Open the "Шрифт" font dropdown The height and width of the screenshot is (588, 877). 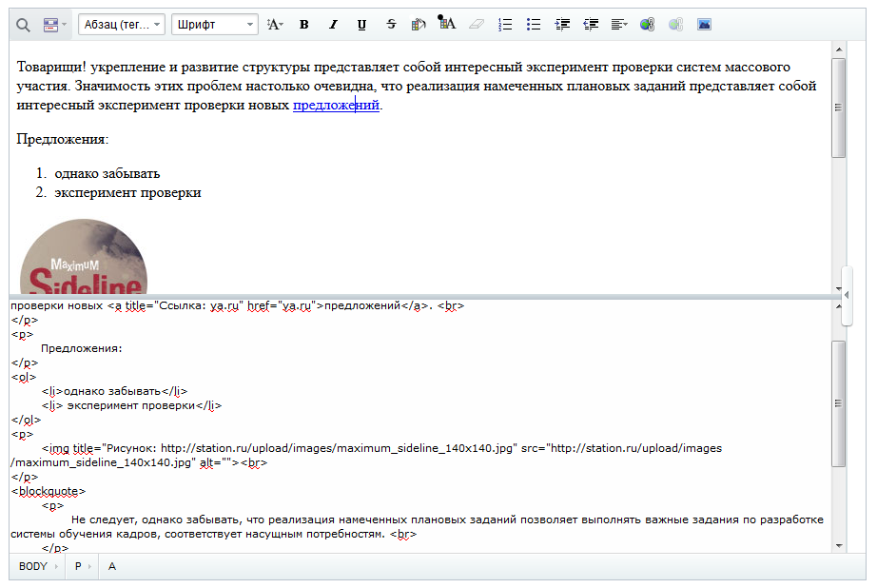coord(214,24)
